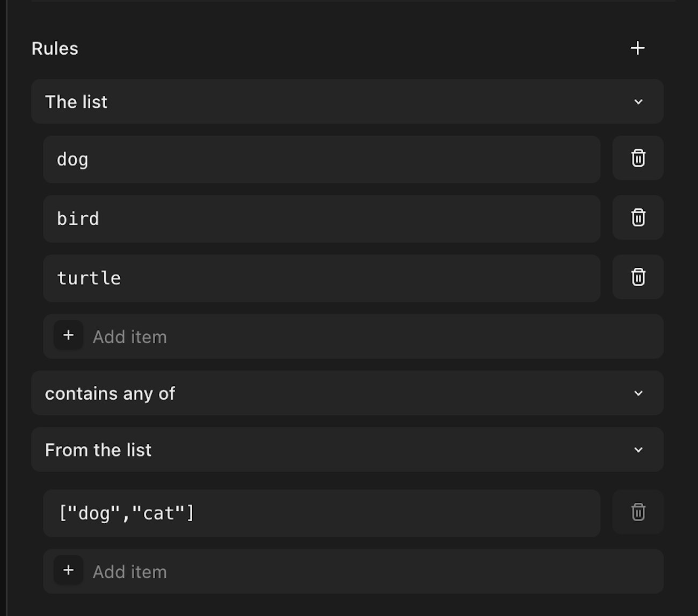The width and height of the screenshot is (698, 616).
Task: Edit the ["dog","cat"] input field
Action: tap(321, 514)
